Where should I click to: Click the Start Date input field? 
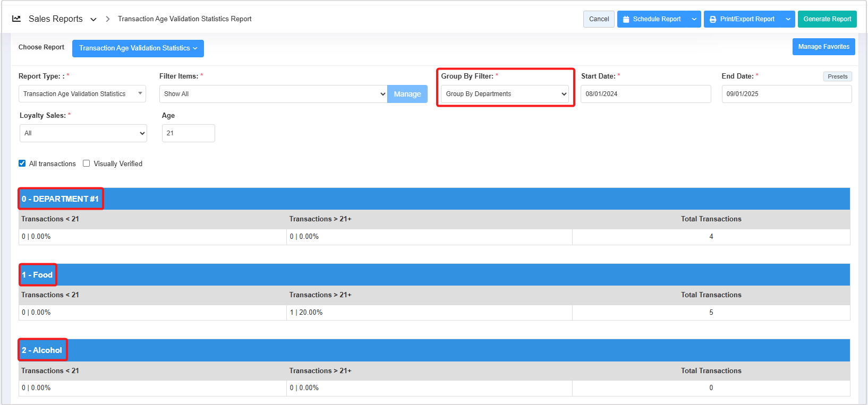coord(645,94)
